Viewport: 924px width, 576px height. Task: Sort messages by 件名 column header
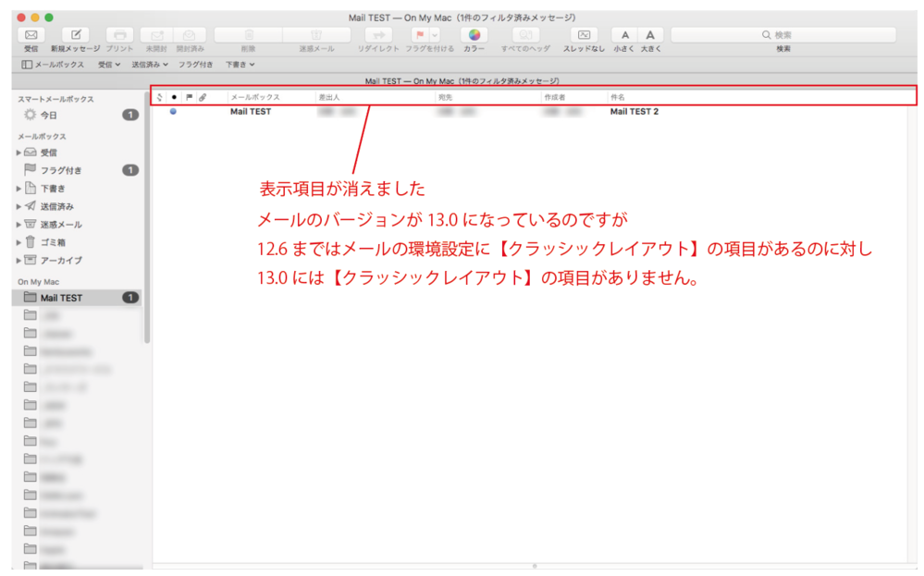(617, 97)
